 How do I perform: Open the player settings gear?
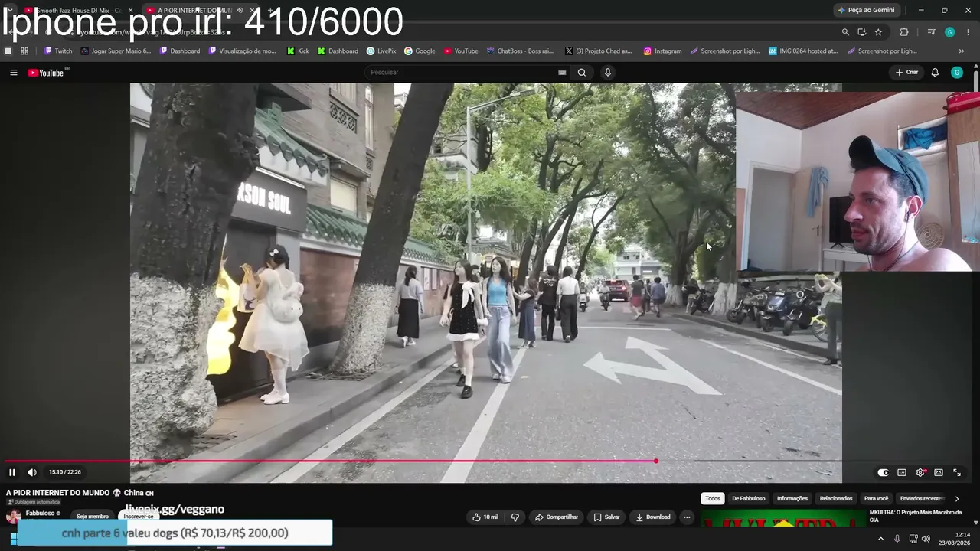(920, 472)
